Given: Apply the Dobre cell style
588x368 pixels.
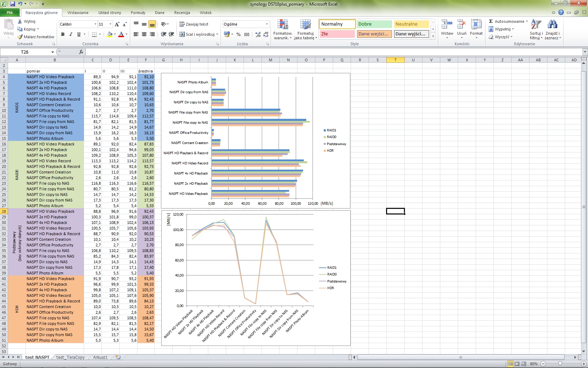Looking at the screenshot, I should coord(374,24).
